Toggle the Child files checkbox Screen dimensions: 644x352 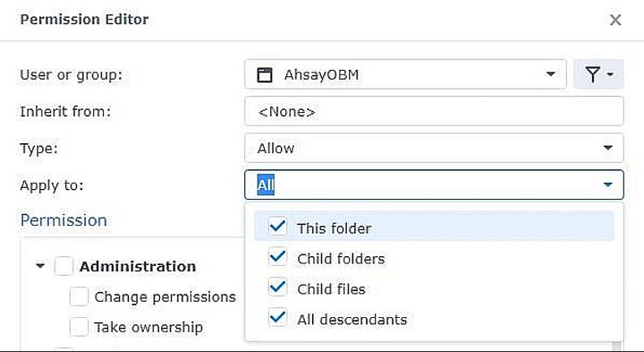pyautogui.click(x=277, y=288)
